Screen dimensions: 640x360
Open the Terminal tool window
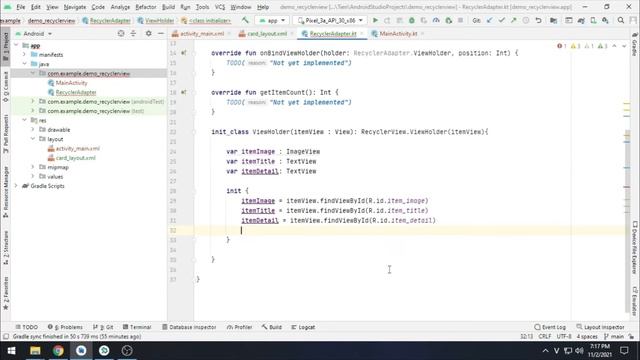pos(137,327)
